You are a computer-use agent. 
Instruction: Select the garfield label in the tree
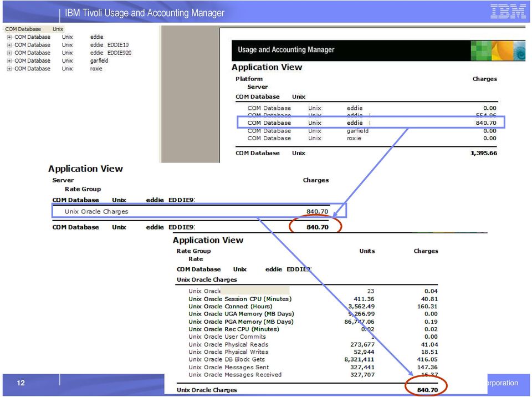pos(99,60)
